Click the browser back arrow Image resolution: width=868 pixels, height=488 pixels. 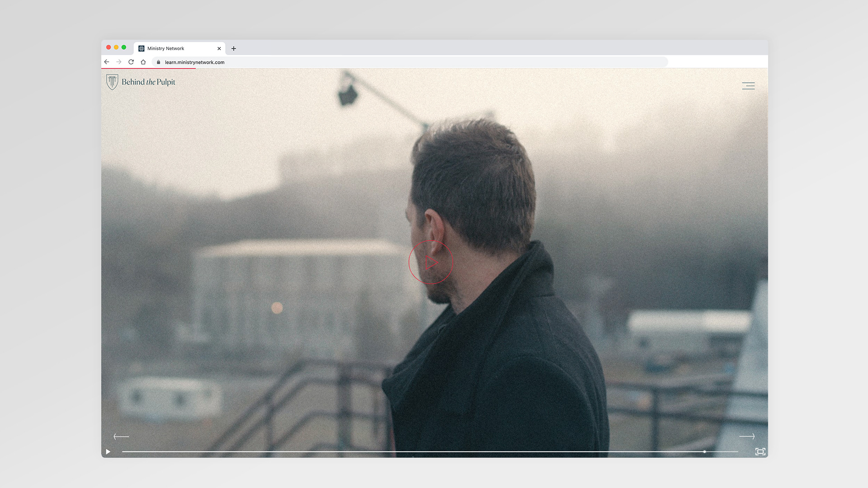pyautogui.click(x=107, y=62)
